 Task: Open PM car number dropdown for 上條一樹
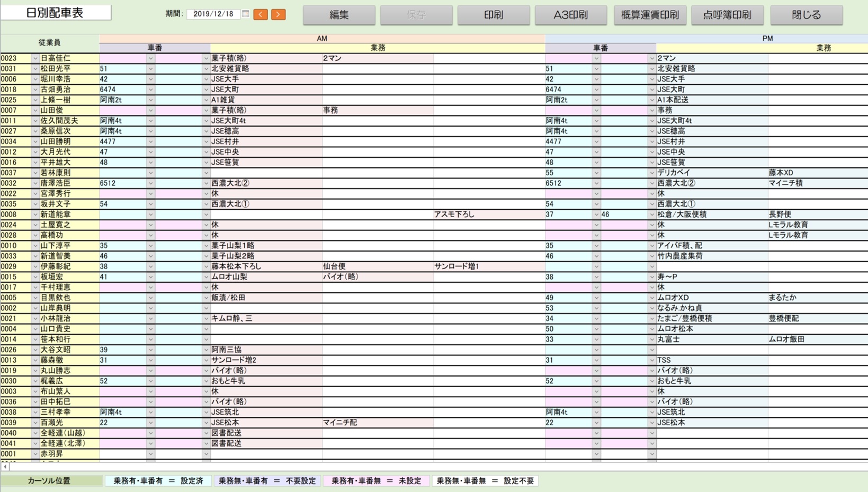pos(596,100)
